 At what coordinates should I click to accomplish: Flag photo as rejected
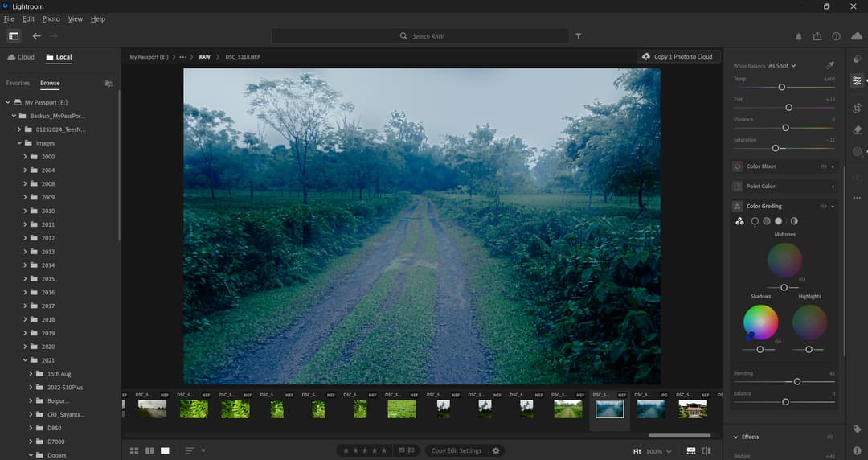[411, 450]
